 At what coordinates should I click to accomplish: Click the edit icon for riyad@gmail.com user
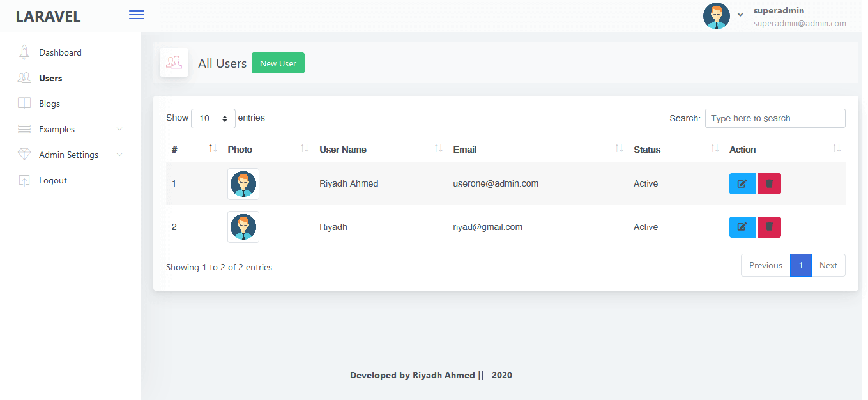pyautogui.click(x=742, y=227)
